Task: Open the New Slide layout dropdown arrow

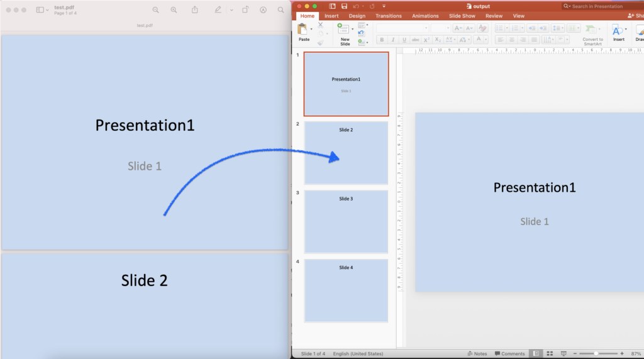Action: (353, 30)
